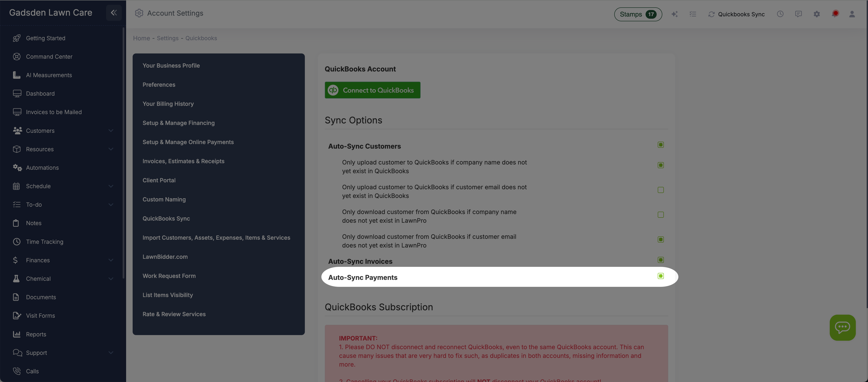The height and width of the screenshot is (382, 868).
Task: Open the recent activity clock icon
Action: pyautogui.click(x=780, y=14)
